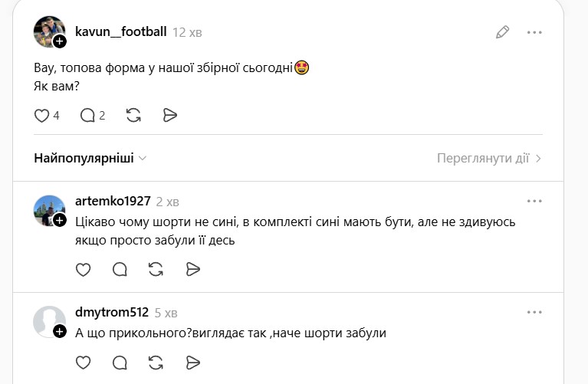Image resolution: width=588 pixels, height=384 pixels.
Task: Share the artemko1927 comment
Action: point(193,269)
